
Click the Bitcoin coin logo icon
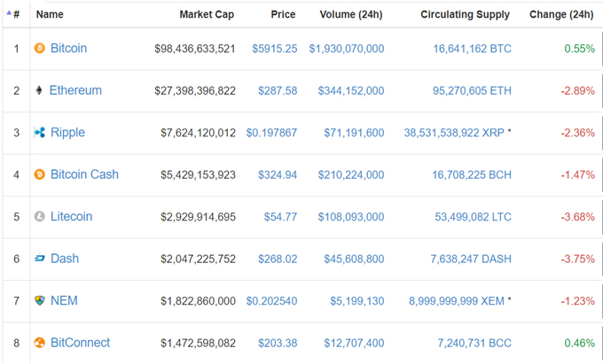pyautogui.click(x=40, y=49)
